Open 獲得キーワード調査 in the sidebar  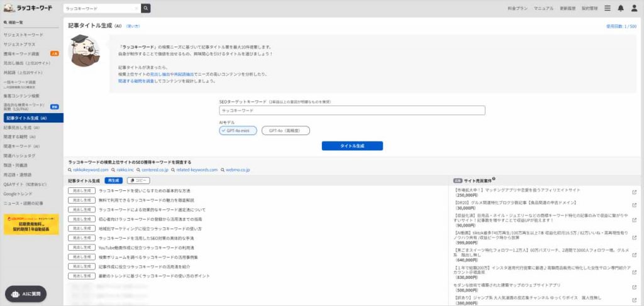[21, 54]
